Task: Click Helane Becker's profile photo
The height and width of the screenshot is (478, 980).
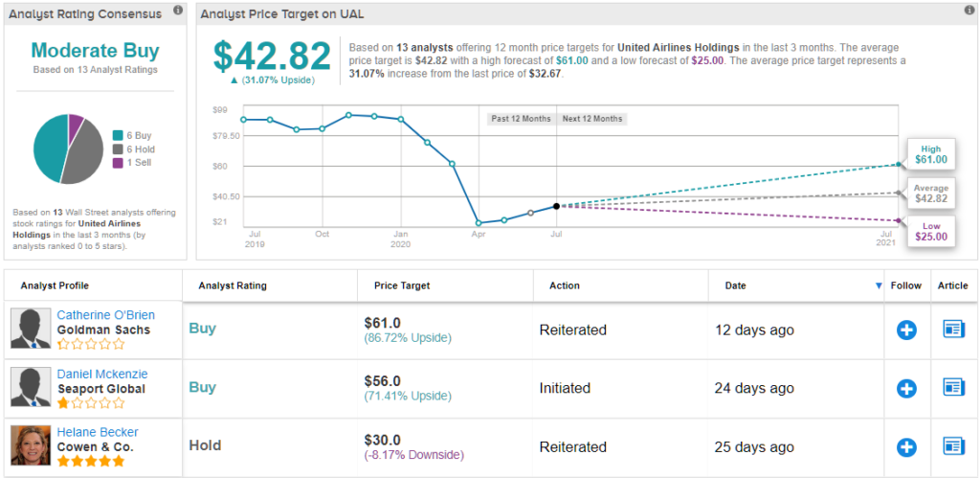Action: click(31, 445)
